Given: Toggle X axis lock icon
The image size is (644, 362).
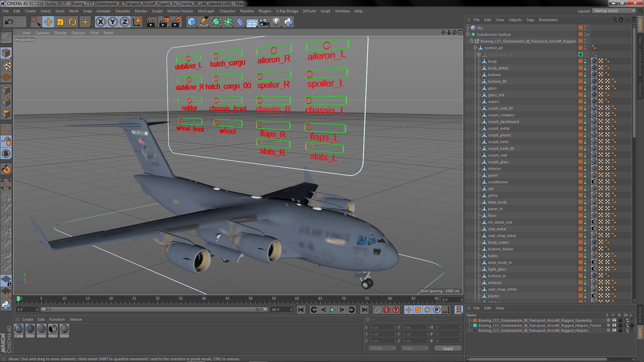Looking at the screenshot, I should (100, 22).
